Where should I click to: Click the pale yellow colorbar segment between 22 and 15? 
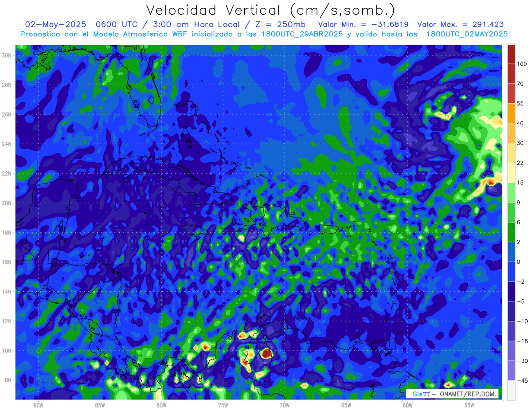point(511,172)
